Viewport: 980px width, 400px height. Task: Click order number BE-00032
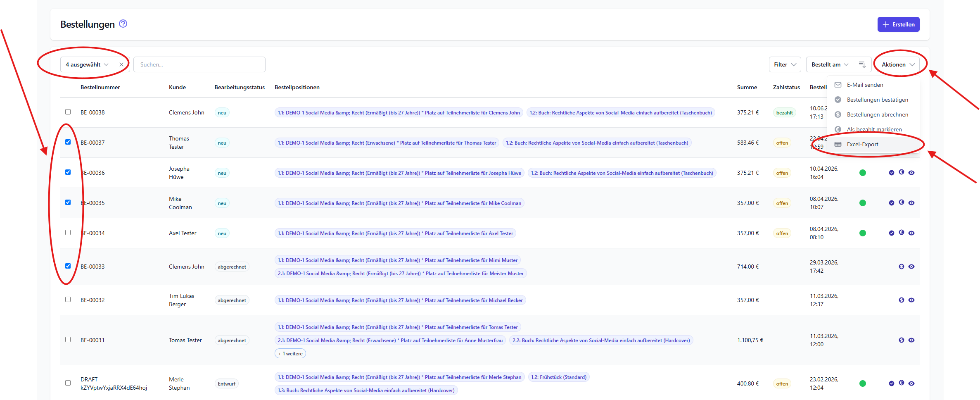tap(93, 300)
